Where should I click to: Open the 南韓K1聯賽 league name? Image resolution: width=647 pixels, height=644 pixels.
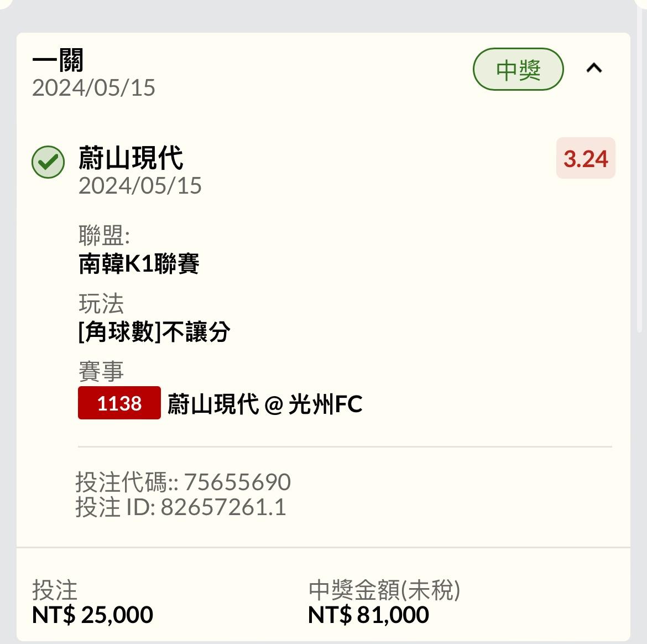(x=139, y=264)
